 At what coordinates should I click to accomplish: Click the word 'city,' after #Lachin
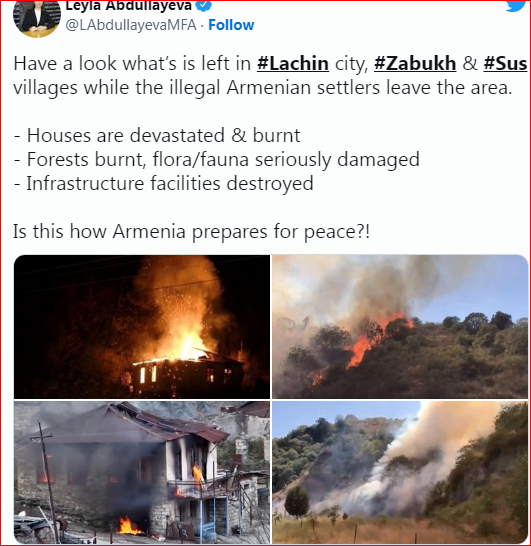pyautogui.click(x=351, y=64)
